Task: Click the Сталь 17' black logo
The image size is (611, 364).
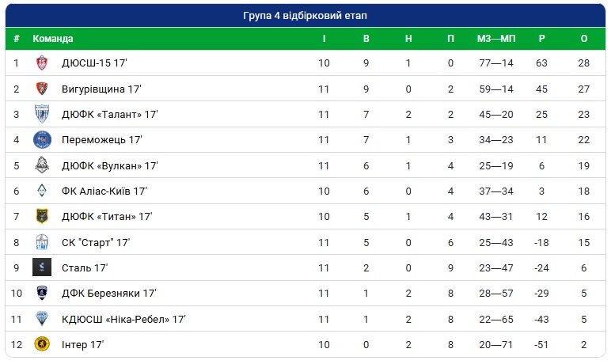Action: coord(42,267)
